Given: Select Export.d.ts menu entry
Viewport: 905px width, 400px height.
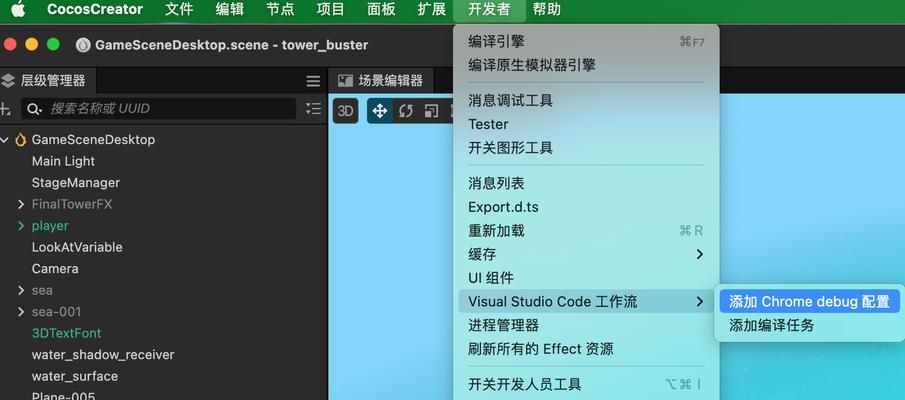Looking at the screenshot, I should click(x=586, y=207).
